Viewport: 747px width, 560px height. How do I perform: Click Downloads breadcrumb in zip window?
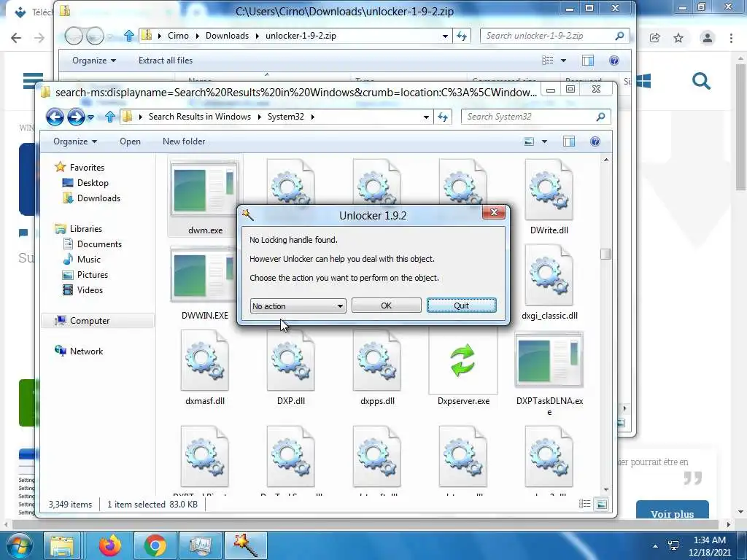click(x=228, y=36)
